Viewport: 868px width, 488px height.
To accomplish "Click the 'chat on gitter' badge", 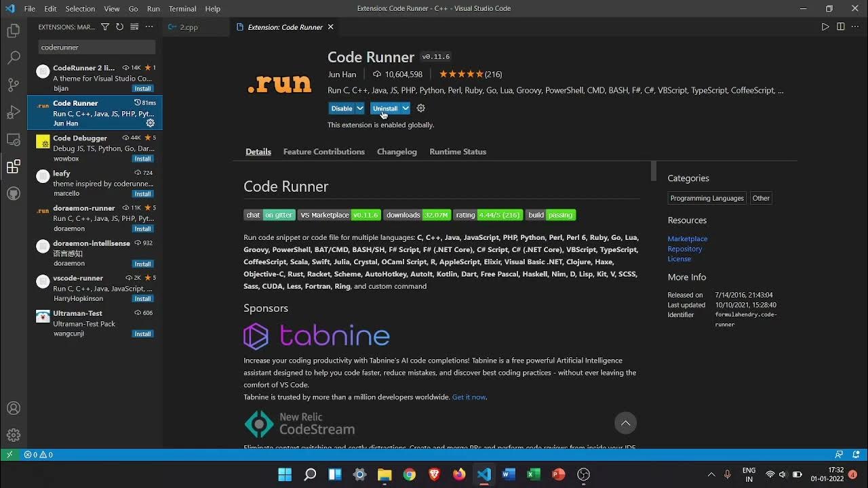I will point(269,215).
